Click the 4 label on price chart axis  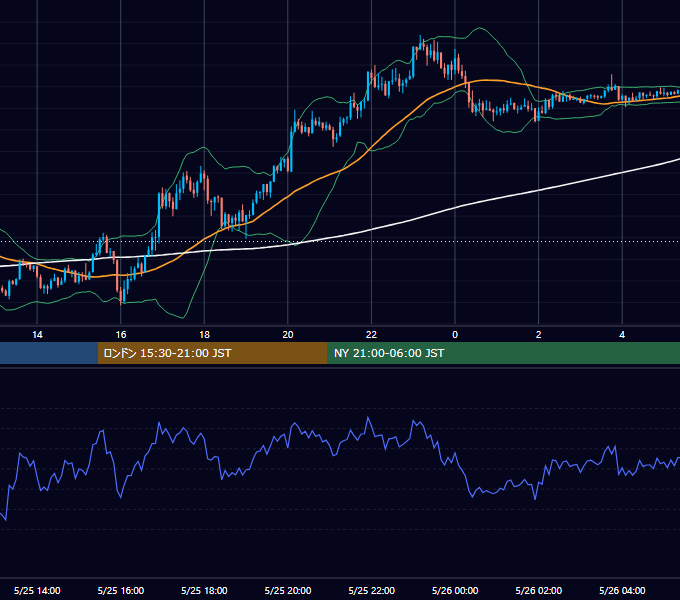pyautogui.click(x=622, y=335)
